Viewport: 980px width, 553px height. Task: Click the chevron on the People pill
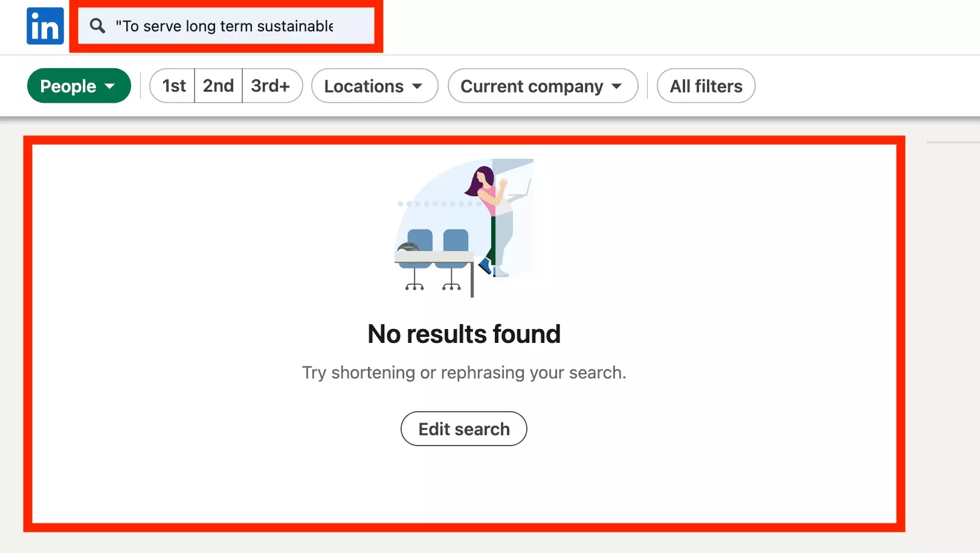pos(111,86)
